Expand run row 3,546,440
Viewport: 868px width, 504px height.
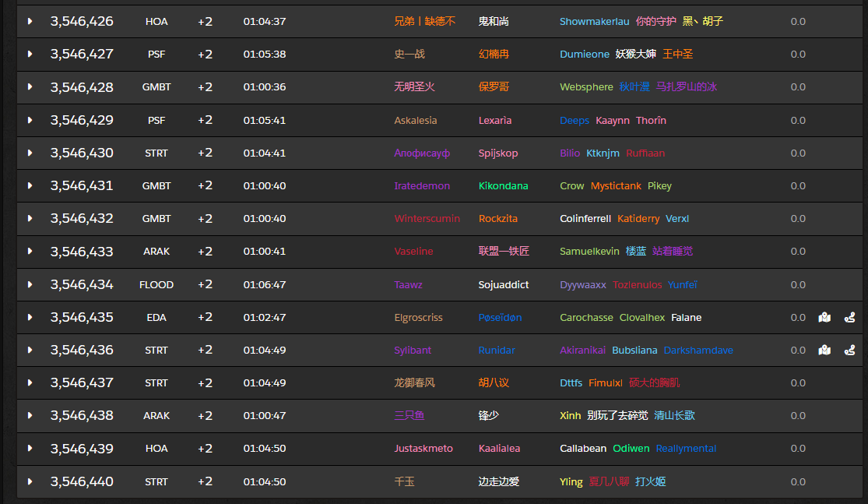coord(30,481)
